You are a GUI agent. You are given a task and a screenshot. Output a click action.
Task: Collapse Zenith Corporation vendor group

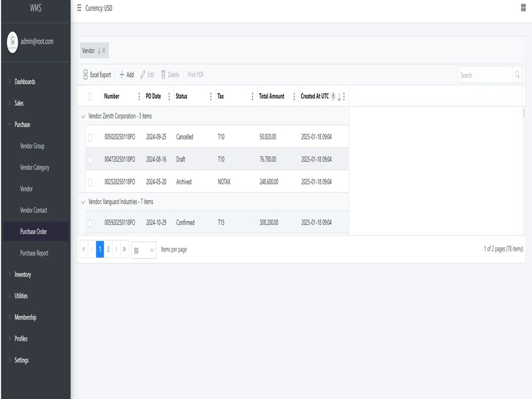[x=83, y=117]
